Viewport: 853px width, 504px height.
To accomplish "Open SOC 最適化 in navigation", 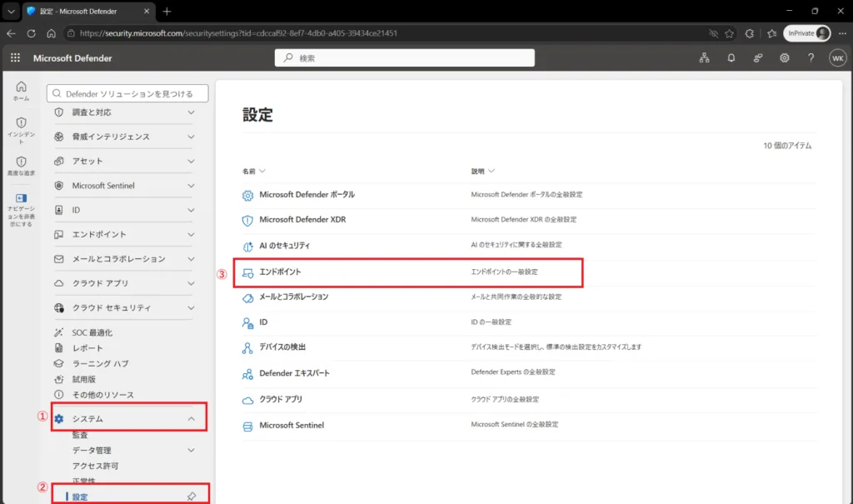I will (x=92, y=332).
